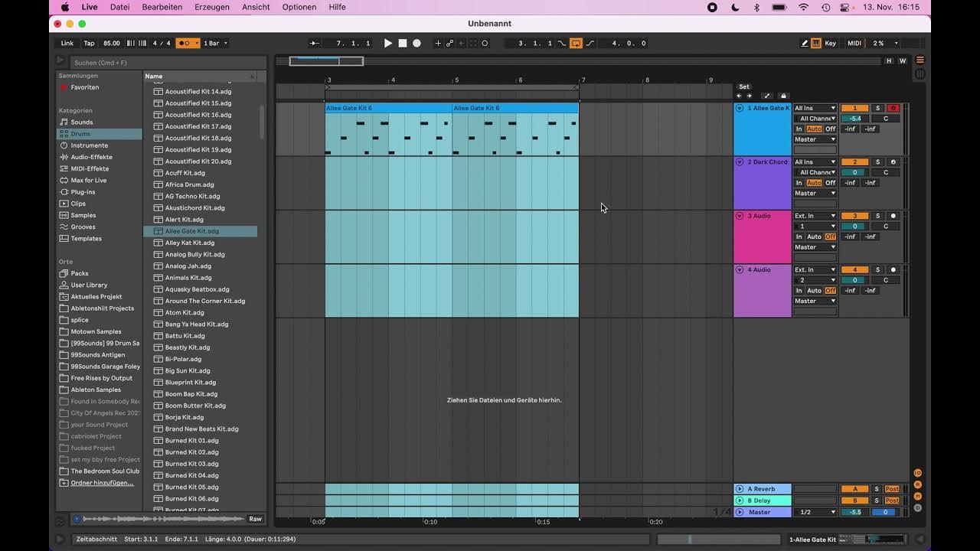Image resolution: width=980 pixels, height=551 pixels.
Task: Disarm track 1 record arm button
Action: [893, 108]
